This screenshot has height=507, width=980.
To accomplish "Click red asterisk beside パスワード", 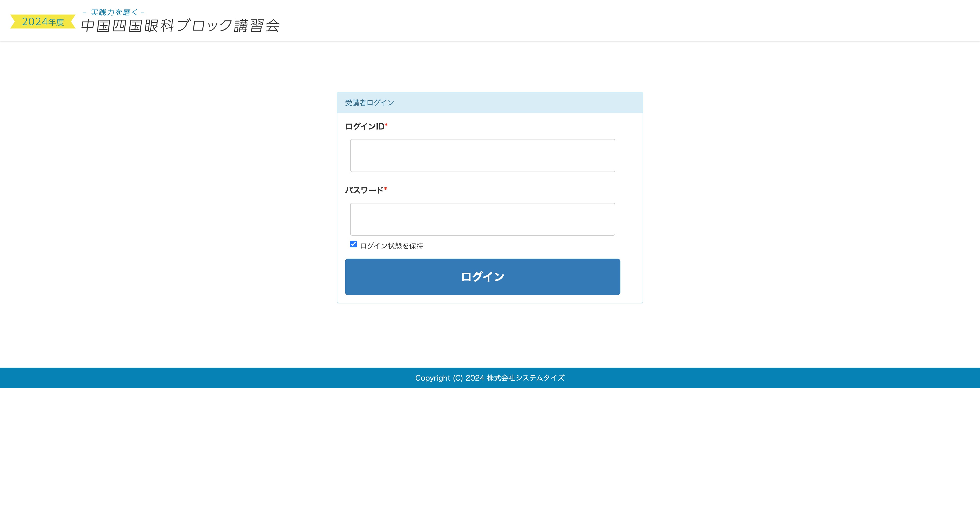I will 385,188.
